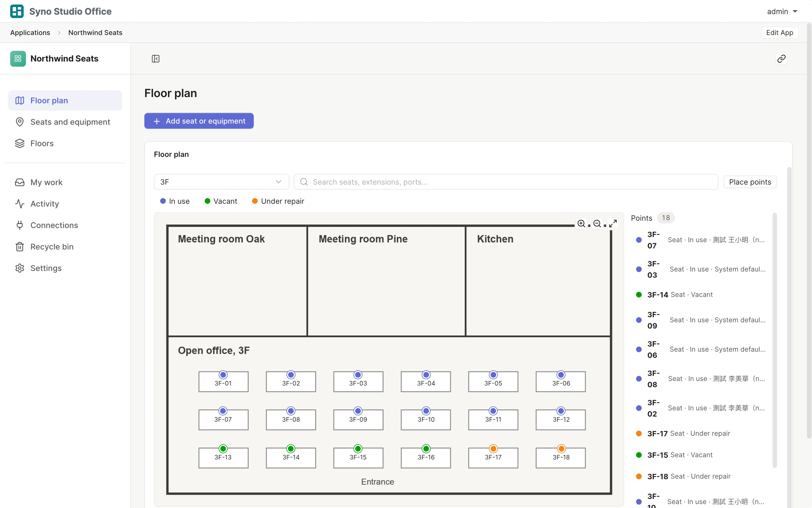Viewport: 812px width, 508px height.
Task: Select seat marker 3F-01 on the map
Action: [x=223, y=375]
